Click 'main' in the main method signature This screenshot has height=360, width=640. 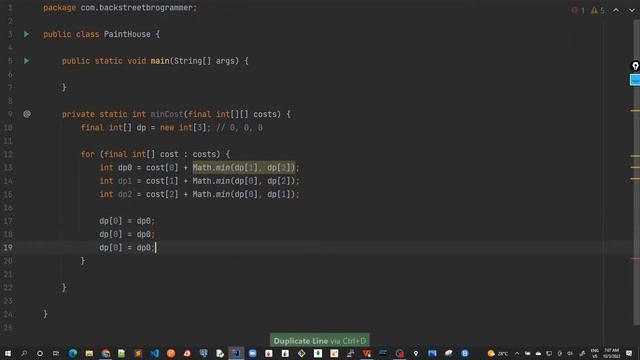coord(160,61)
